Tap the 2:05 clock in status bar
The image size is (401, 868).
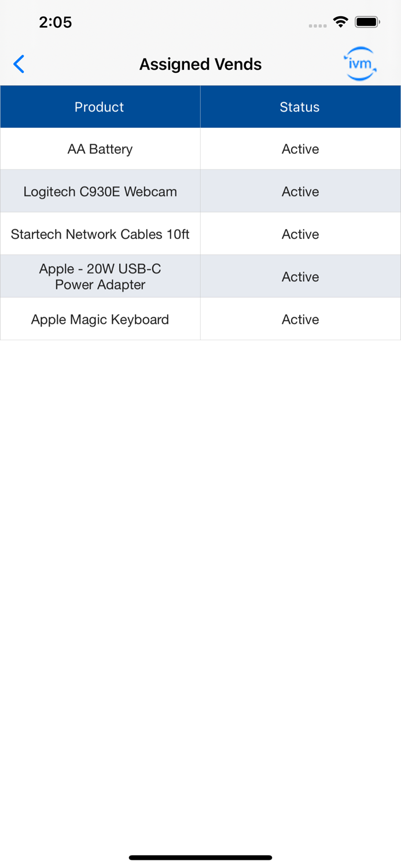[x=56, y=23]
